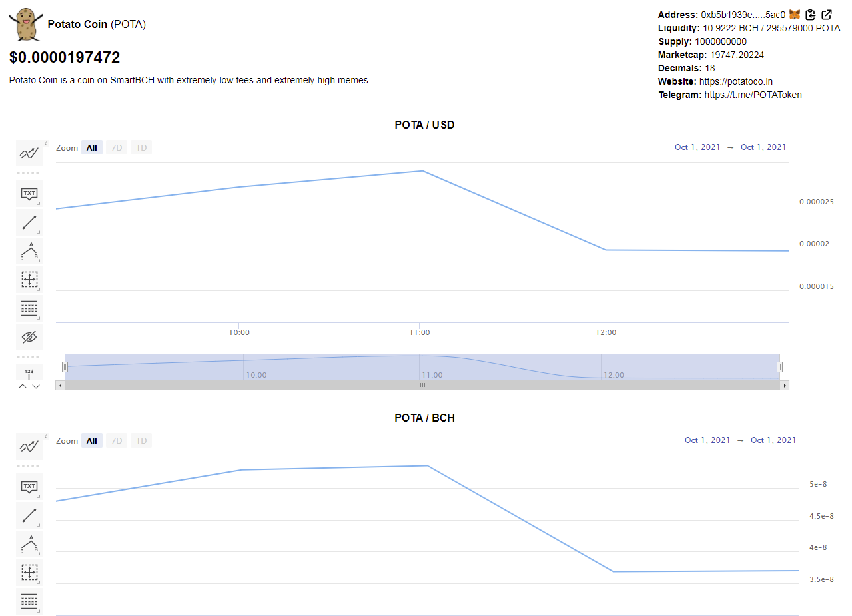
Task: Select 1D zoom in POTA / USD chart
Action: point(141,147)
